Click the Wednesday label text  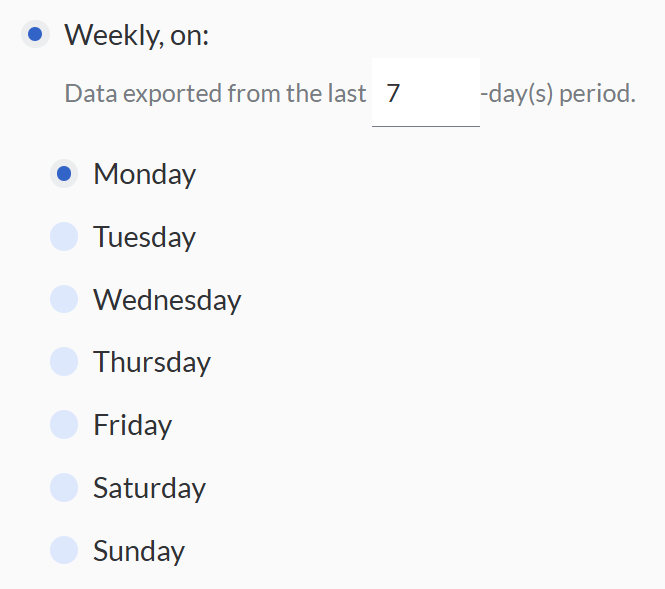[x=167, y=300]
